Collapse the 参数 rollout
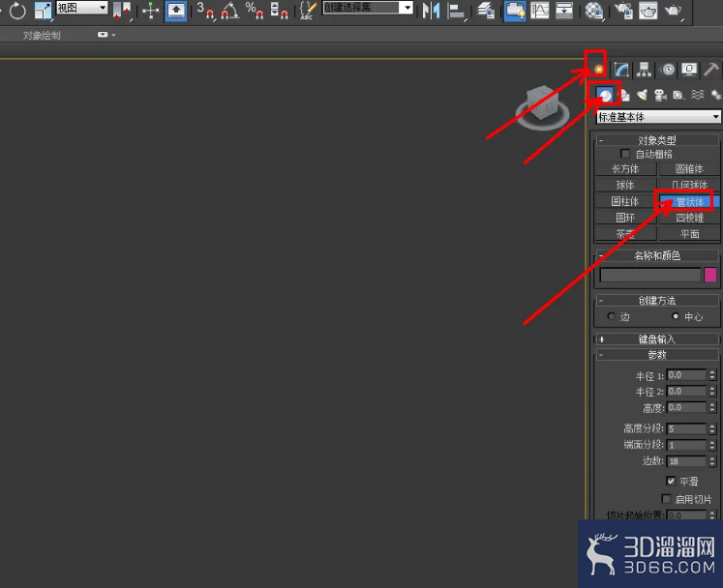Screen dimensions: 723x588 657,355
